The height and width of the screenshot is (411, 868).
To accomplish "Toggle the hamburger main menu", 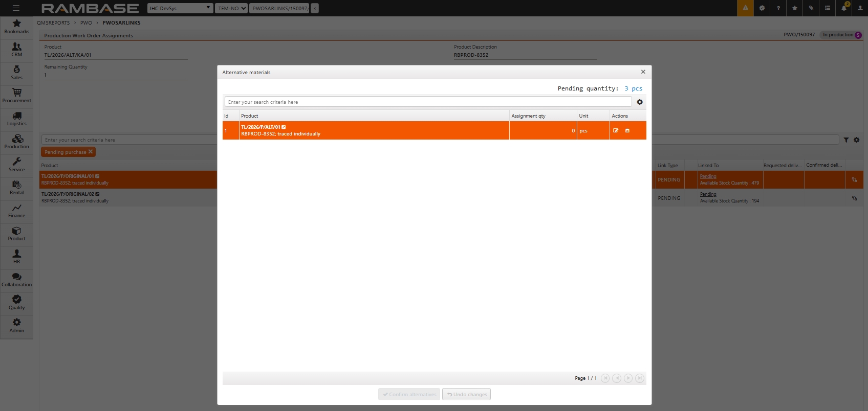I will click(x=16, y=8).
